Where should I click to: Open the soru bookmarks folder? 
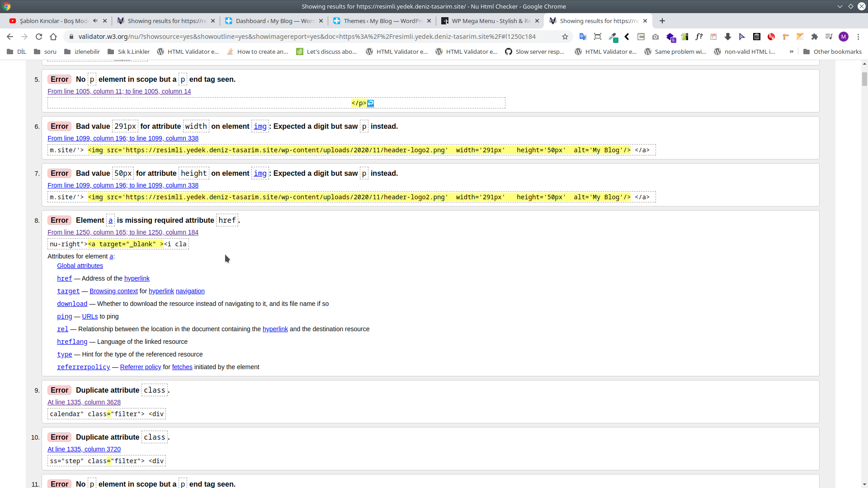45,52
